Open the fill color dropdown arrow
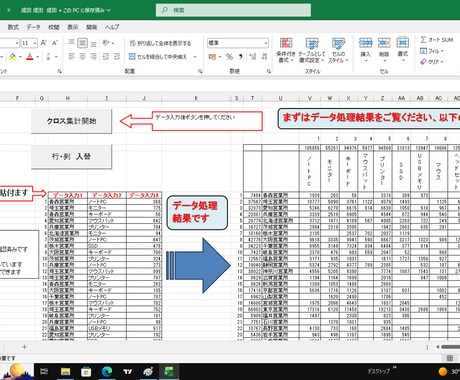 20,57
